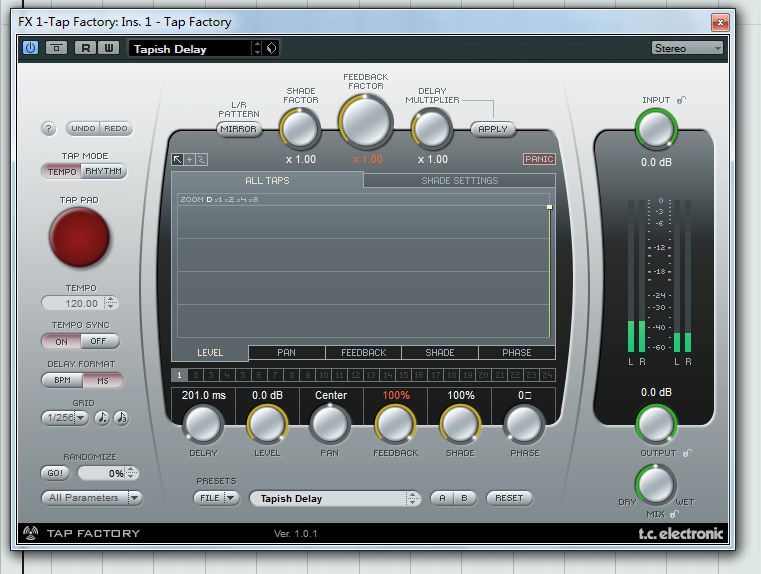Click the Delay Multiplier knob
The width and height of the screenshot is (761, 574).
tap(431, 129)
